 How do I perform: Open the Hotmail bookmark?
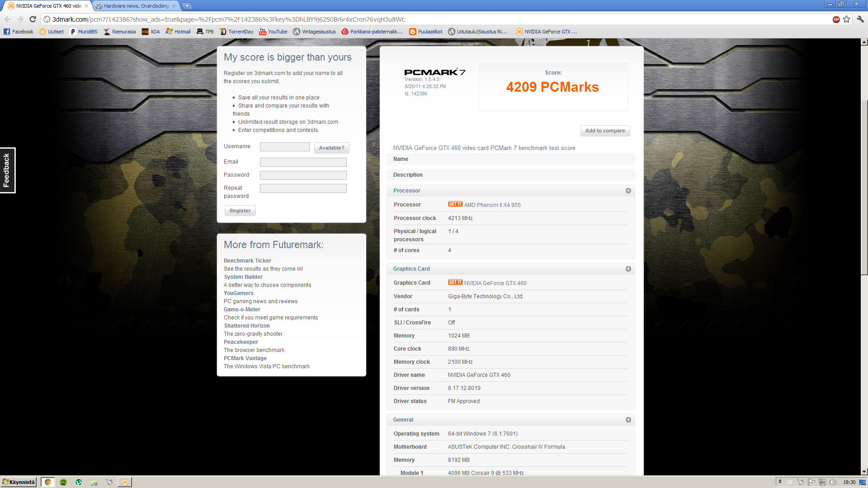coord(178,32)
